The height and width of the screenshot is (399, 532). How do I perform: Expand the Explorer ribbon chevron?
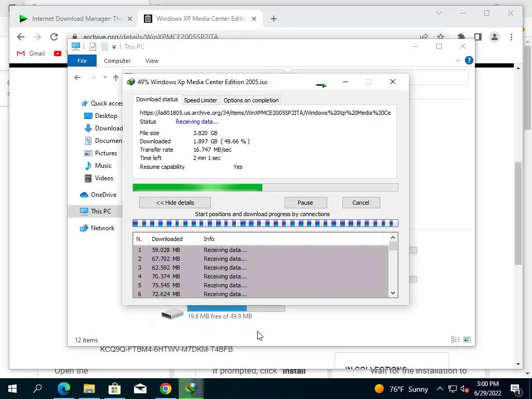457,60
